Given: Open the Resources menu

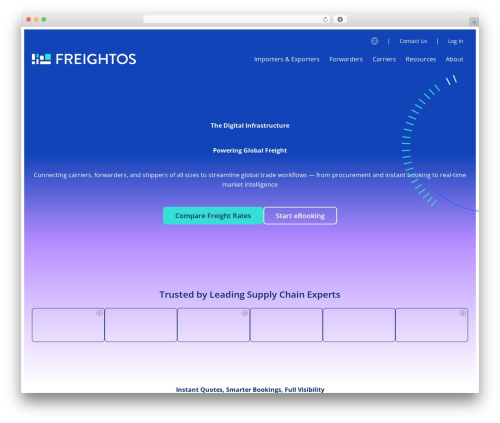Looking at the screenshot, I should click(x=421, y=59).
